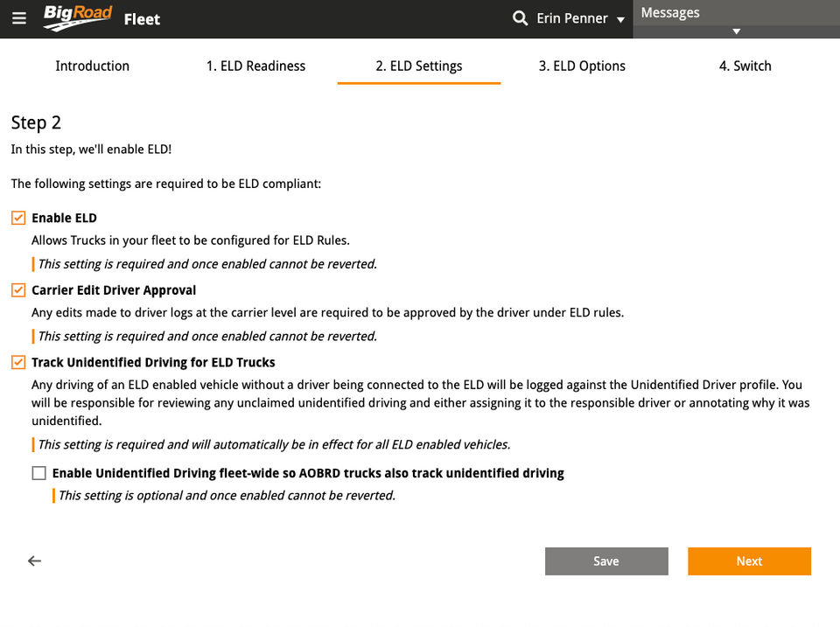Click the BigRoad Fleet logo
This screenshot has width=840, height=627.
pyautogui.click(x=101, y=18)
